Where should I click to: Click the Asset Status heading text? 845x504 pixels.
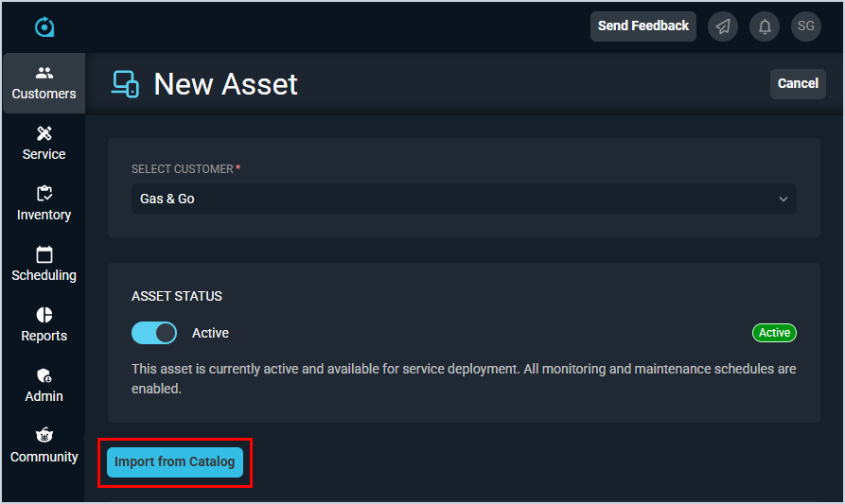click(177, 296)
